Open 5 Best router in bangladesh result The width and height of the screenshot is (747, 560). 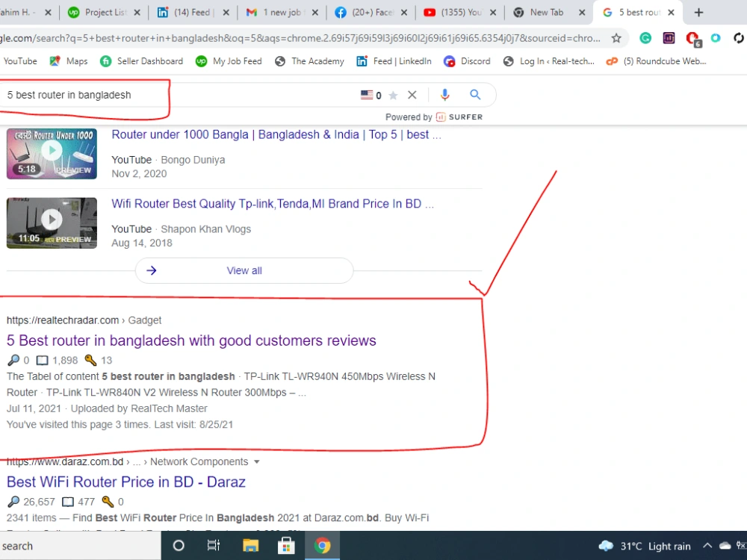tap(191, 340)
